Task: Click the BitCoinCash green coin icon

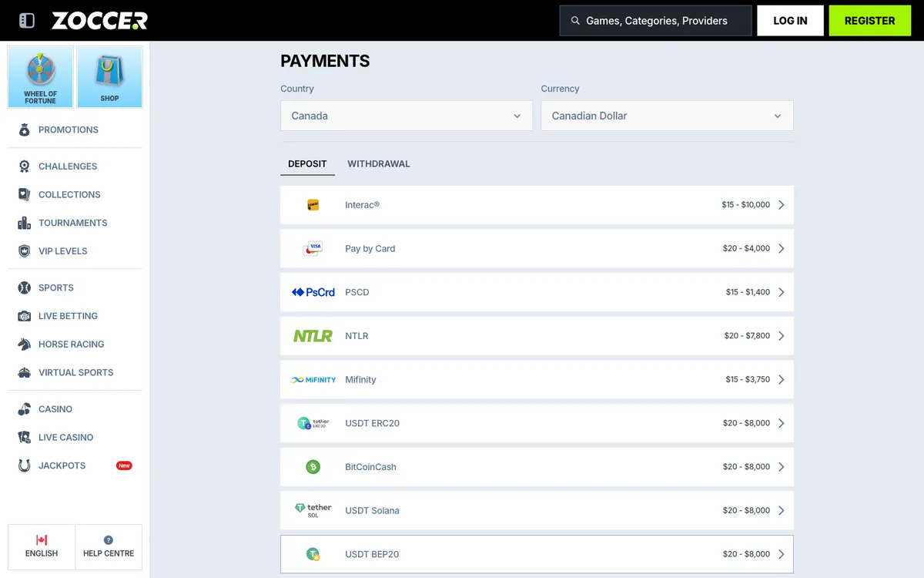Action: pos(313,467)
